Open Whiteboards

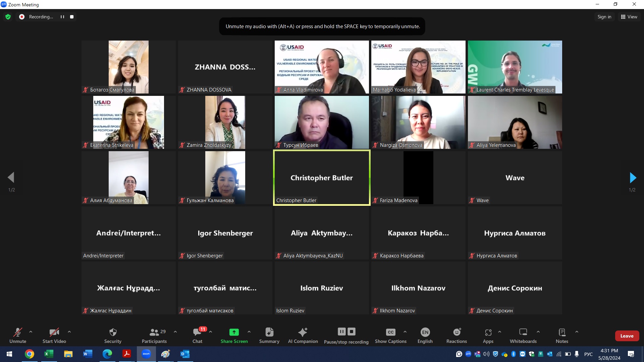point(523,336)
